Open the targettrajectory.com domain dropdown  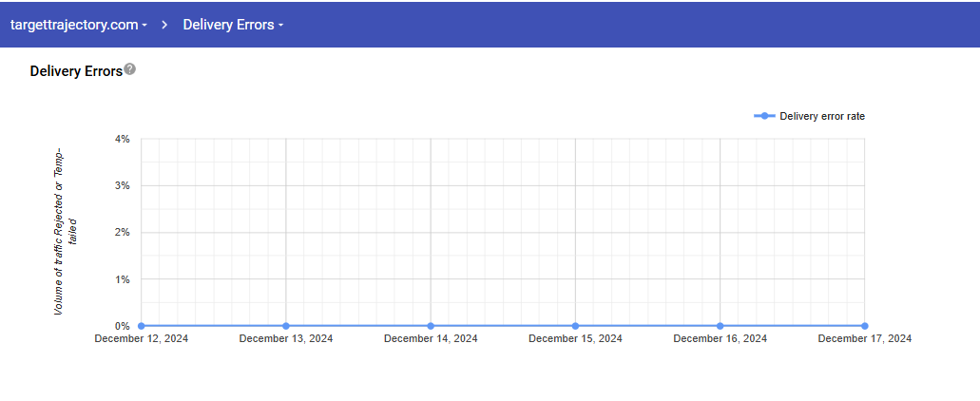pyautogui.click(x=78, y=25)
